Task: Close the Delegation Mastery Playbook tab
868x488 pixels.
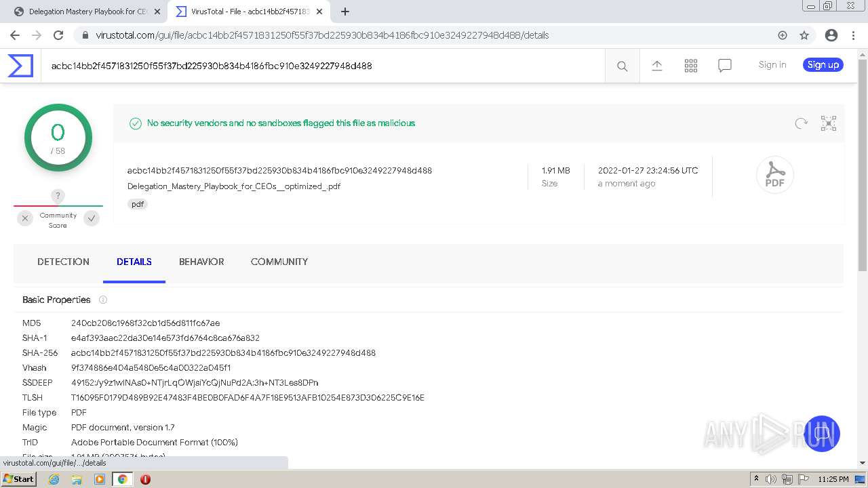Action: (x=157, y=12)
